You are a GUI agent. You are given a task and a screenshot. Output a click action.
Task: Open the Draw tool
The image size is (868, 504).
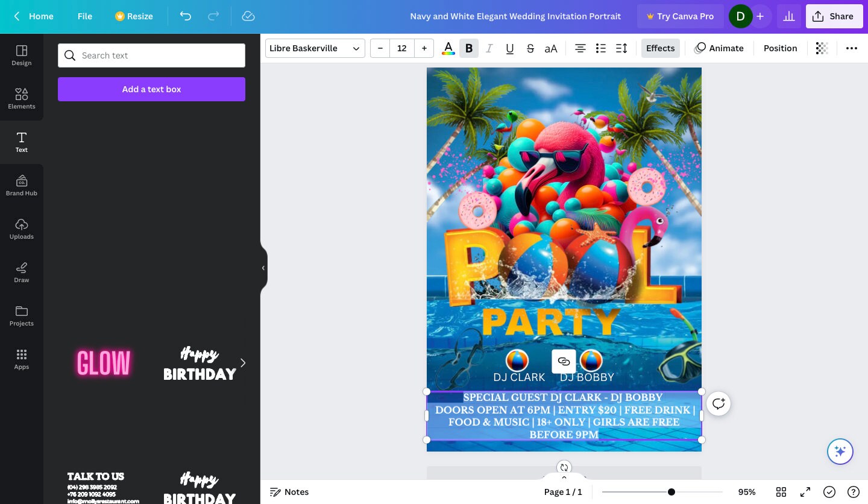(x=22, y=272)
